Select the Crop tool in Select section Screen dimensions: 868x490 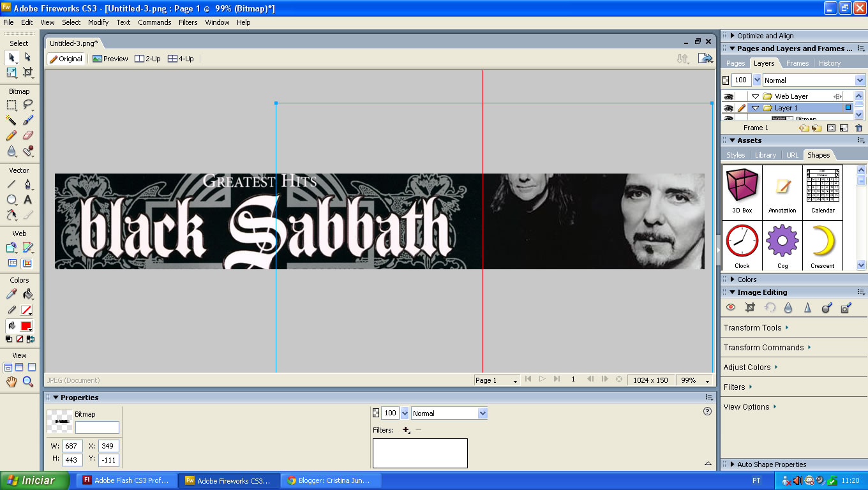click(x=27, y=73)
